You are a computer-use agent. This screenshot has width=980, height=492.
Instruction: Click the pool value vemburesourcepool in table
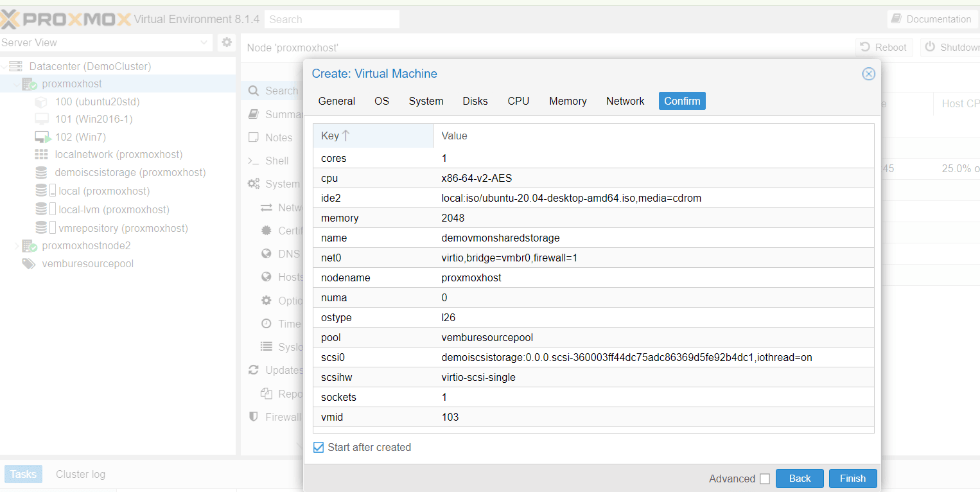click(487, 338)
